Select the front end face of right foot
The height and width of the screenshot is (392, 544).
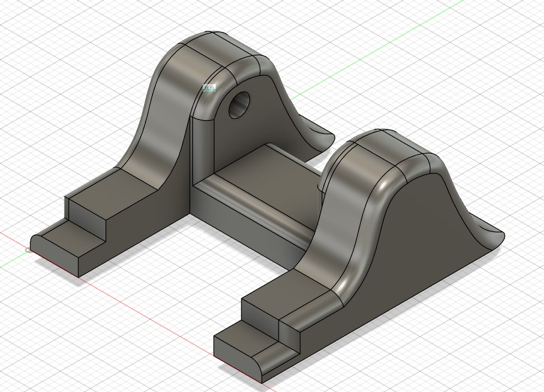237,357
